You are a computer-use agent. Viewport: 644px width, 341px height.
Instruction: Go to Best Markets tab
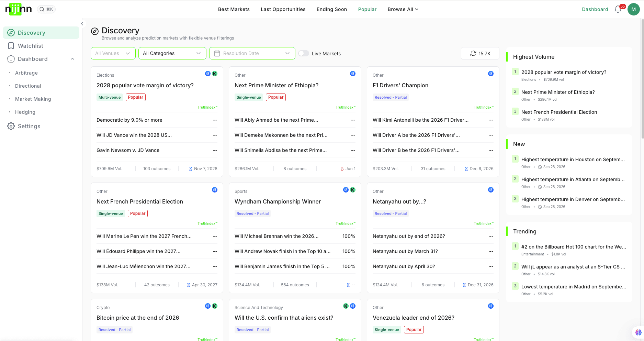point(234,9)
